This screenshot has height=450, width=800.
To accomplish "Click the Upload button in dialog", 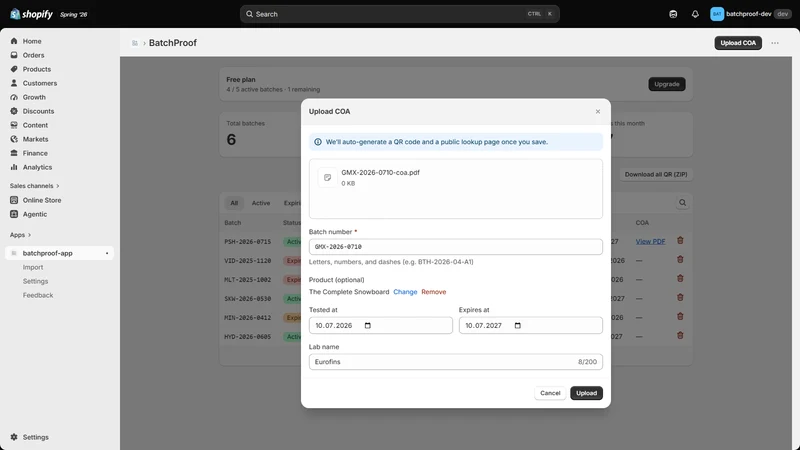I will click(x=586, y=393).
